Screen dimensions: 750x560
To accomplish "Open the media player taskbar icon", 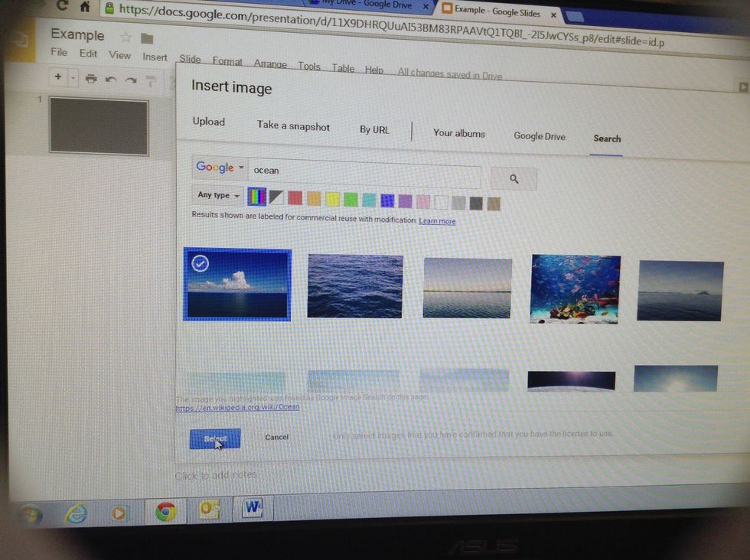I will point(119,513).
